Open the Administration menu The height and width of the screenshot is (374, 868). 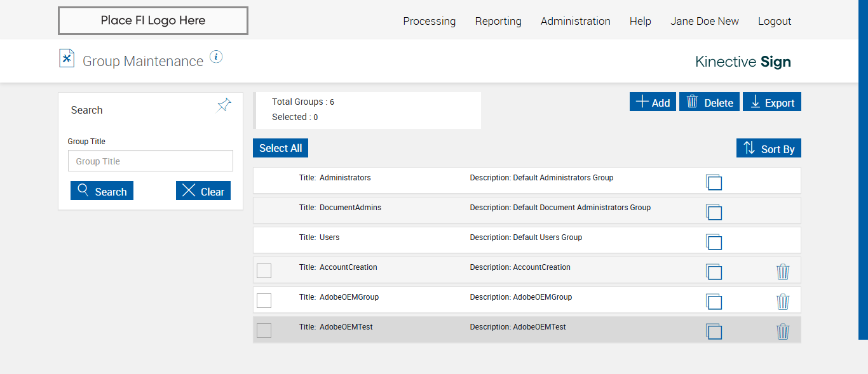[575, 21]
